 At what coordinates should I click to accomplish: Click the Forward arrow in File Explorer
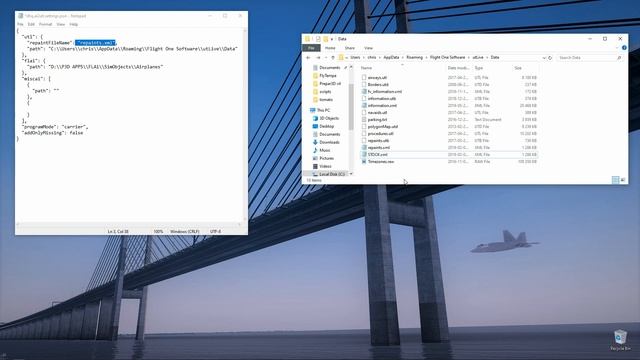(x=318, y=58)
